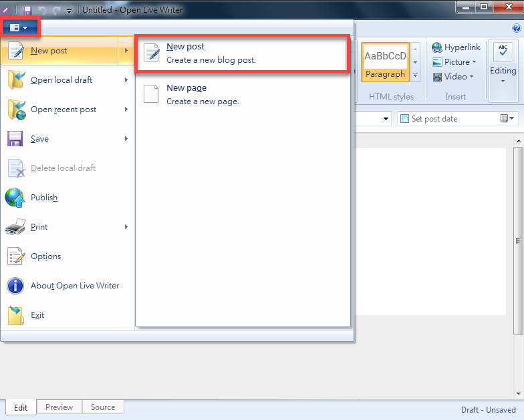The height and width of the screenshot is (420, 524).
Task: Expand the HTML styles gallery
Action: click(416, 75)
